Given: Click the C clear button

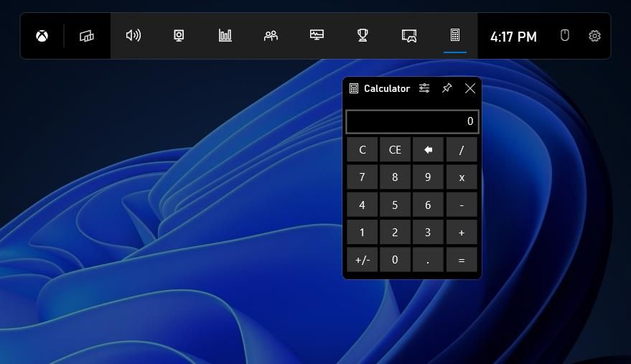Looking at the screenshot, I should [x=363, y=150].
